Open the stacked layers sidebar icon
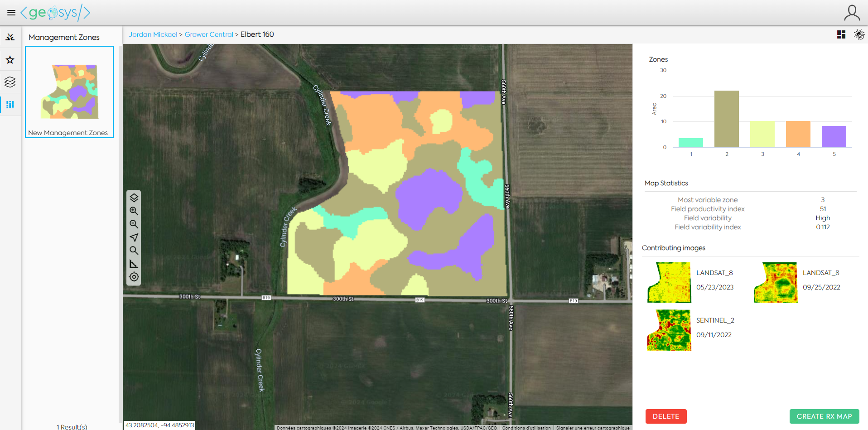Image resolution: width=868 pixels, height=430 pixels. (x=10, y=82)
